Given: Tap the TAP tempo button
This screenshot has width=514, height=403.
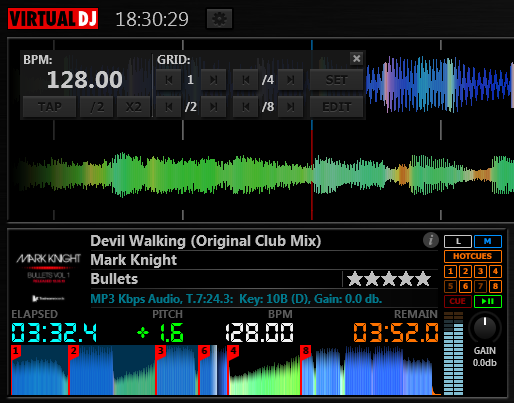Looking at the screenshot, I should pyautogui.click(x=50, y=107).
